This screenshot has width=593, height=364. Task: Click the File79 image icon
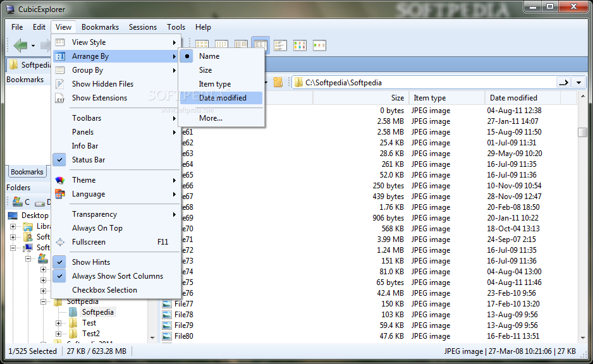click(167, 325)
